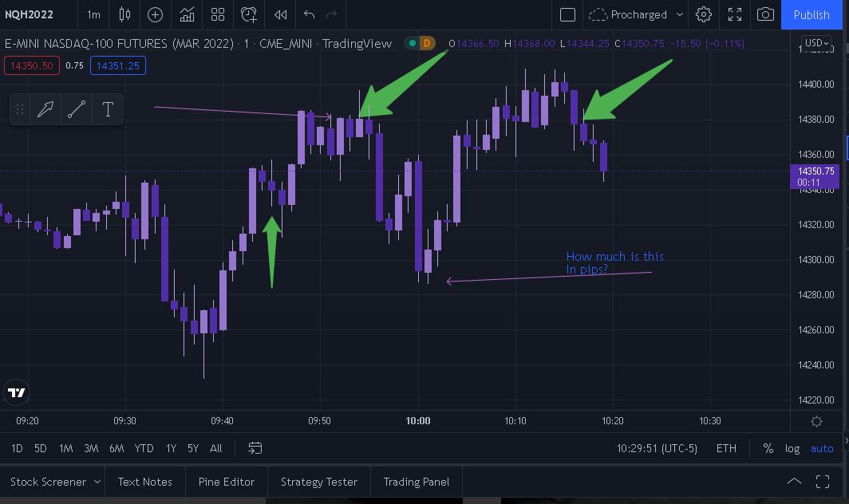Screen dimensions: 849x504
Task: Open the Strategy Tester tab
Action: [319, 482]
